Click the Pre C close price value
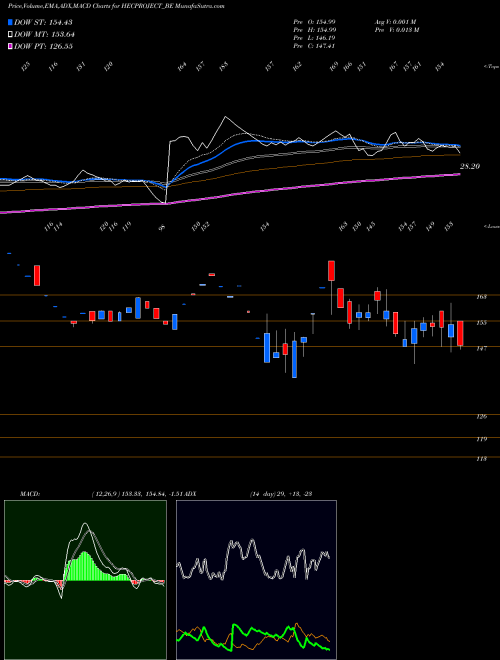 pos(314,45)
